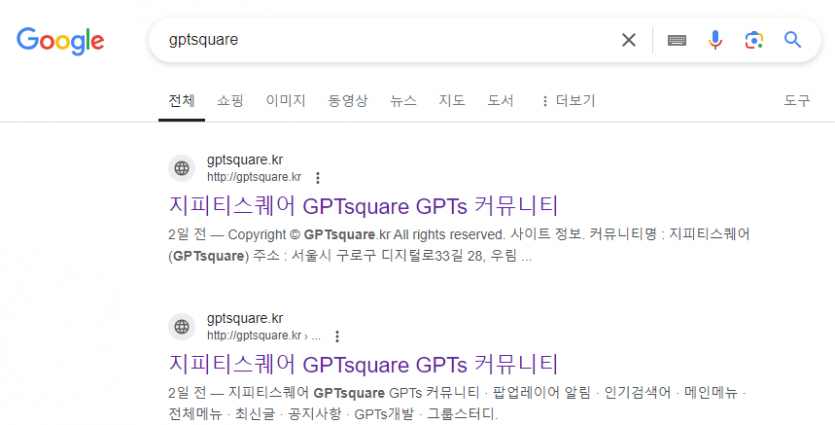
Task: Search by image with Google Lens icon
Action: [x=754, y=40]
